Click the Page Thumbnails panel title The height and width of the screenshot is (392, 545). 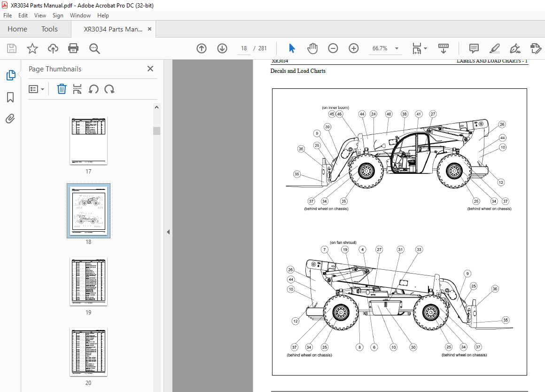click(x=55, y=69)
